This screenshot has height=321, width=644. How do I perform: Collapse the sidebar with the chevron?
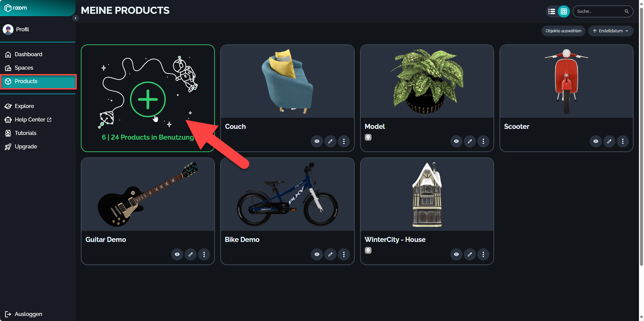pos(75,18)
